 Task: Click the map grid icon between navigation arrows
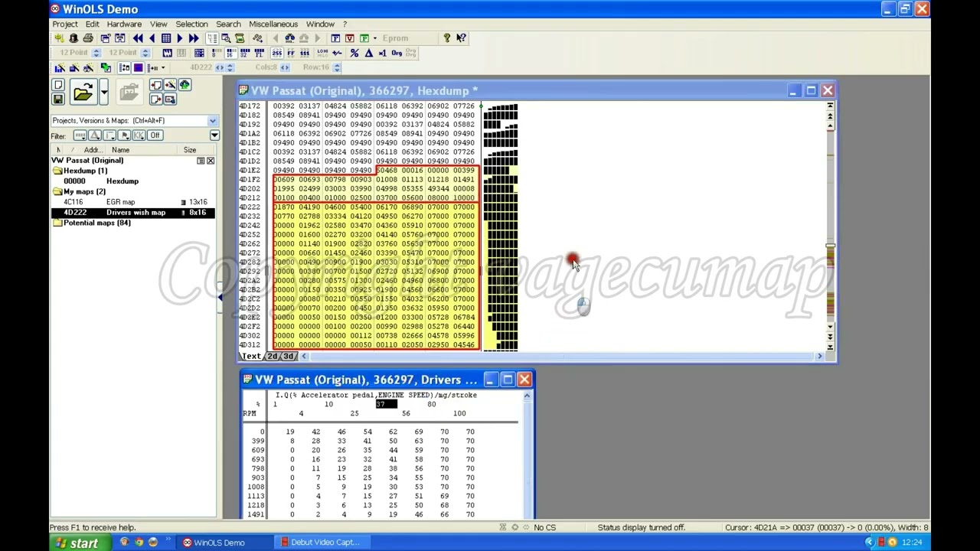tap(166, 38)
